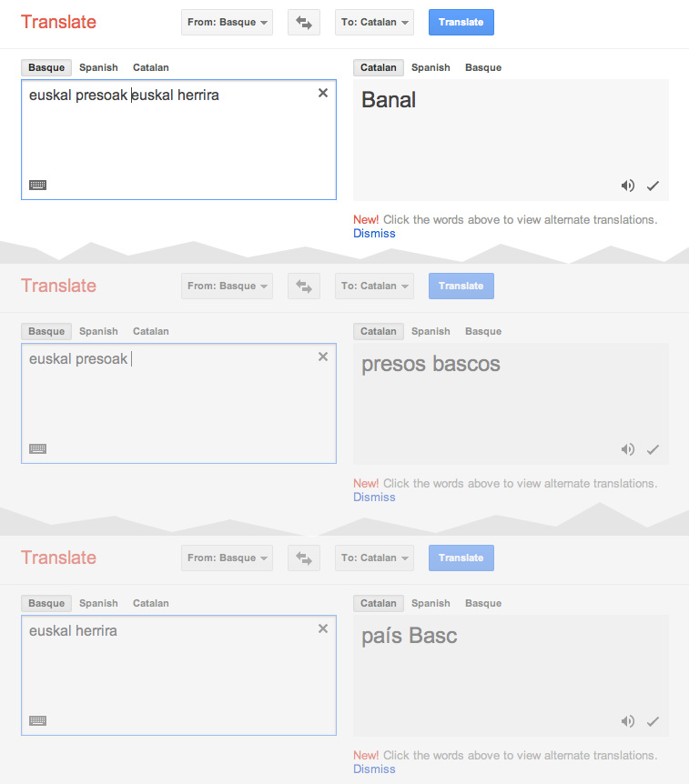
Task: Choose Catalan source tab in top panel
Action: (150, 67)
